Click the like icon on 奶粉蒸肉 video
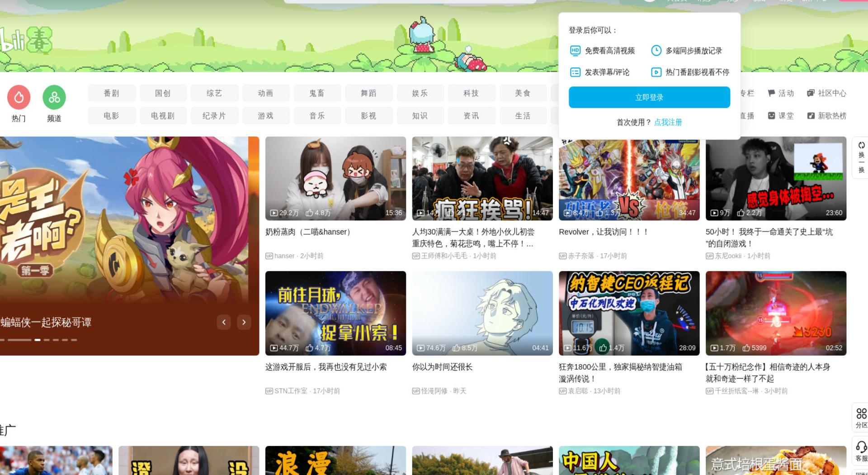The image size is (868, 475). click(310, 213)
